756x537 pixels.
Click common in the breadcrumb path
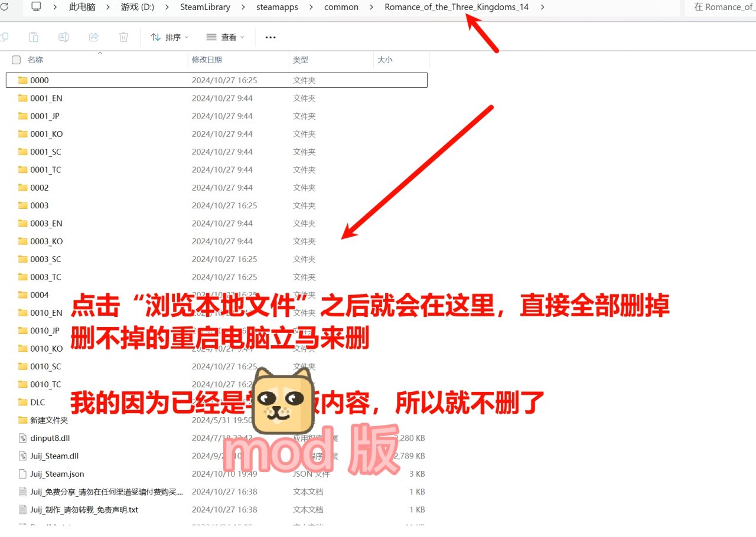(x=341, y=7)
